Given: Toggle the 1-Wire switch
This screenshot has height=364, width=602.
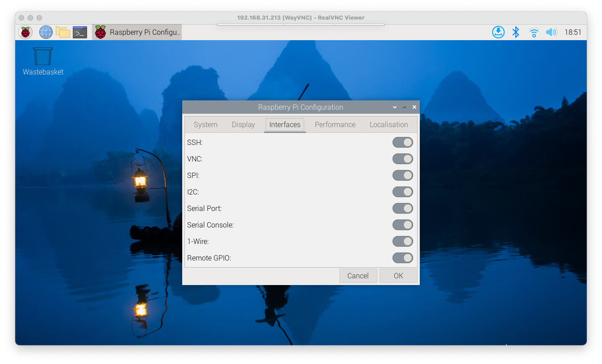Looking at the screenshot, I should pyautogui.click(x=403, y=241).
